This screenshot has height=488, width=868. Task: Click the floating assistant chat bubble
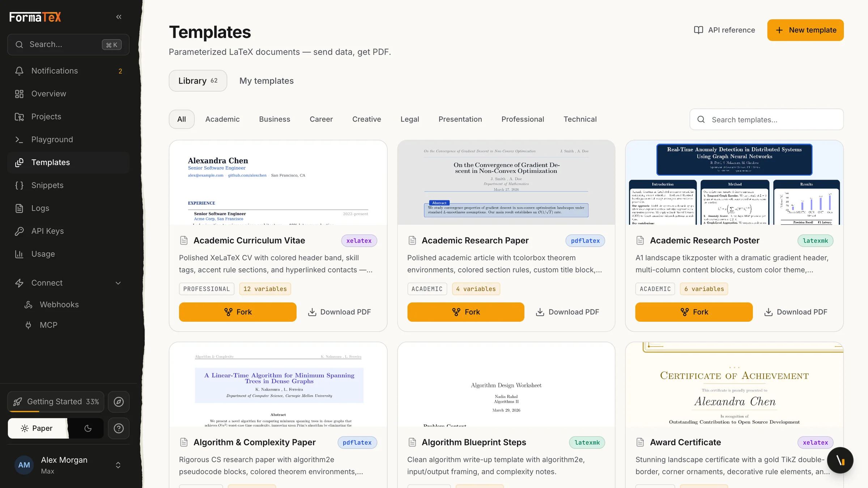tap(840, 460)
